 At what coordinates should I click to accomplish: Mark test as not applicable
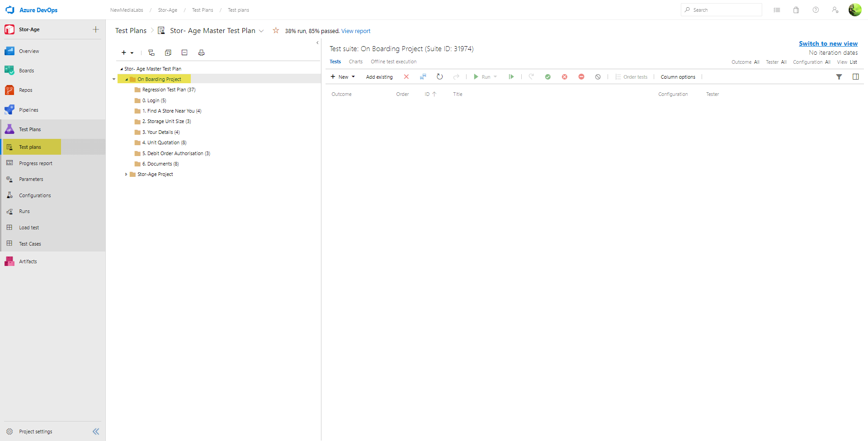coord(598,77)
